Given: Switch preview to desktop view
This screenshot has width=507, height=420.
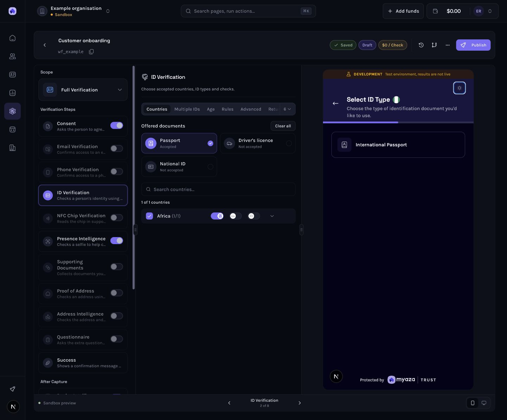Looking at the screenshot, I should tap(484, 403).
